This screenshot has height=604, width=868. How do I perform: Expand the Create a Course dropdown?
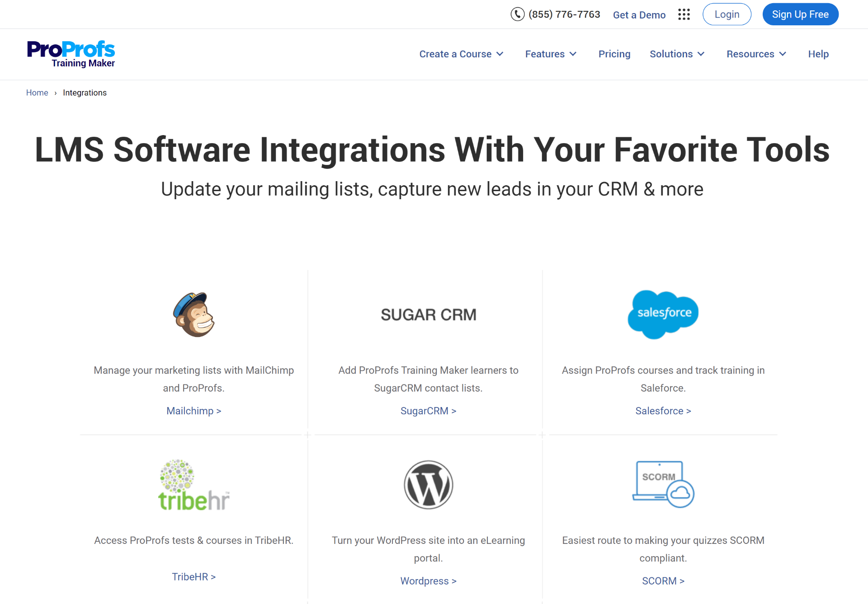point(461,54)
